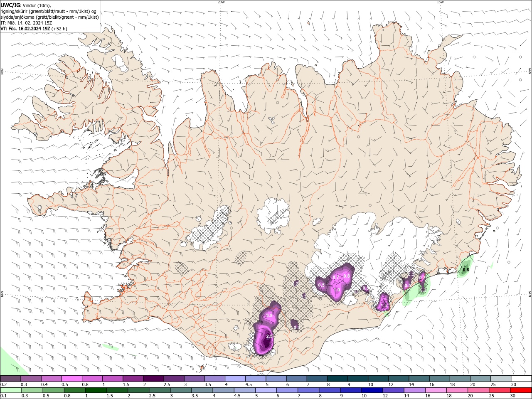
Task: Select the red 30 swatch in lower legend
Action: coord(521,390)
